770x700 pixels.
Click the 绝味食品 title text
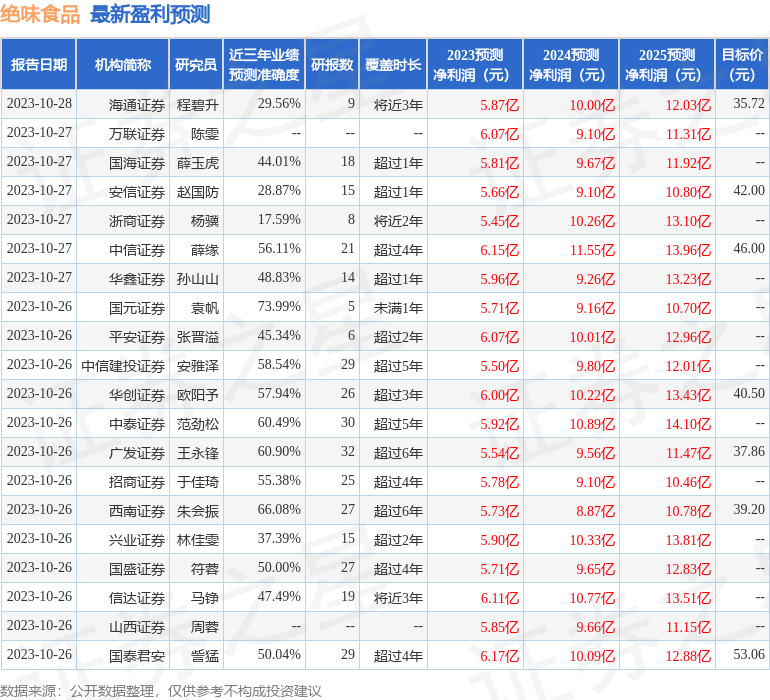point(40,14)
